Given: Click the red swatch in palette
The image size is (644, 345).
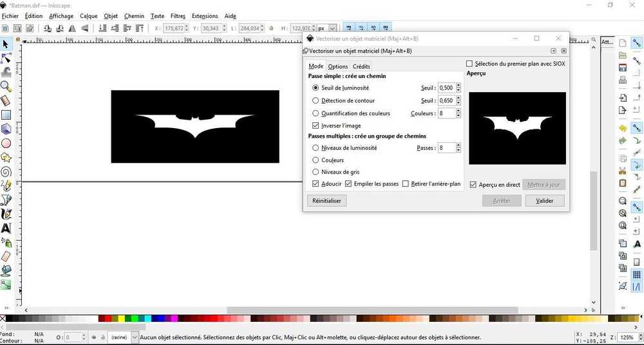Looking at the screenshot, I should (x=108, y=319).
